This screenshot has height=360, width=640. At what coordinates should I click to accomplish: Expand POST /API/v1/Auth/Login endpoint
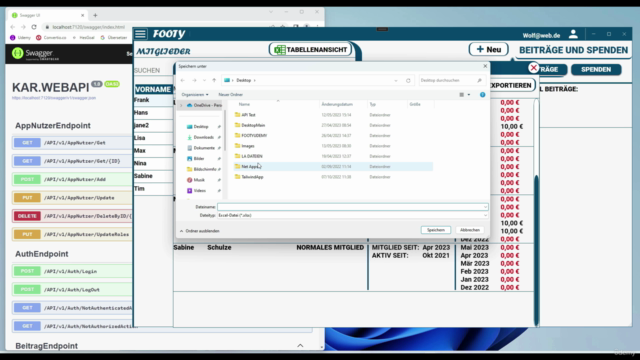point(73,271)
